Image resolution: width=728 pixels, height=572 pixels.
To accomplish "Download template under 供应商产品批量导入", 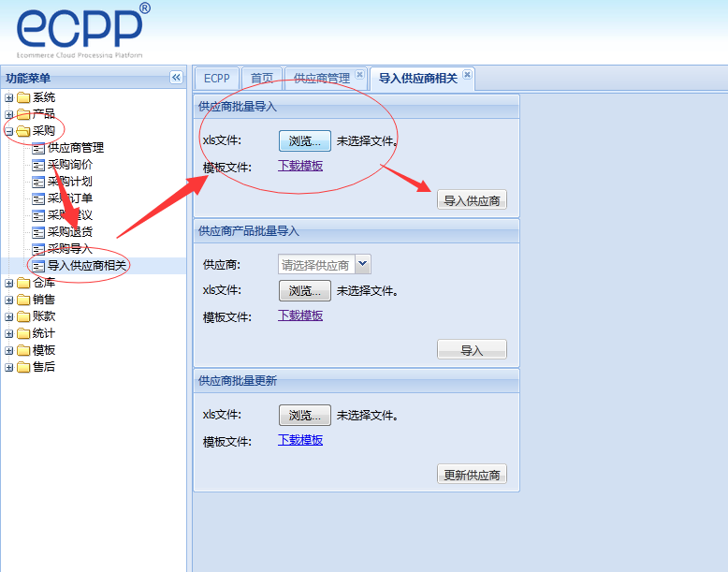I will click(x=300, y=315).
